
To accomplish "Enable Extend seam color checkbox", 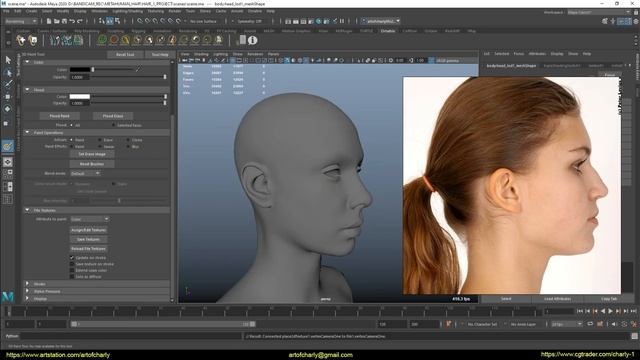I will tap(72, 270).
